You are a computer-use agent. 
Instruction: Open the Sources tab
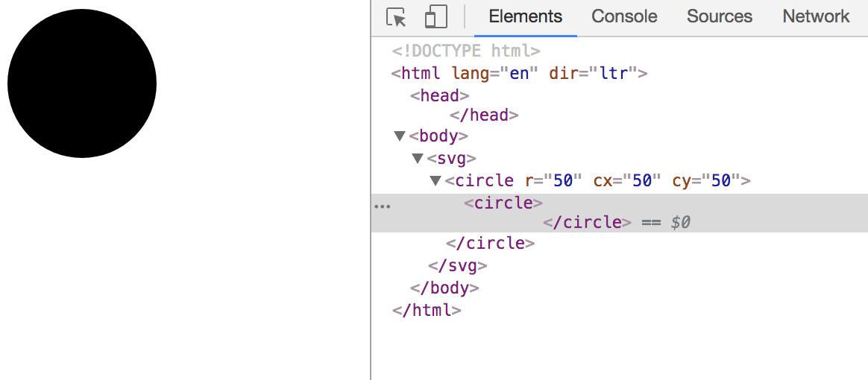click(x=719, y=16)
